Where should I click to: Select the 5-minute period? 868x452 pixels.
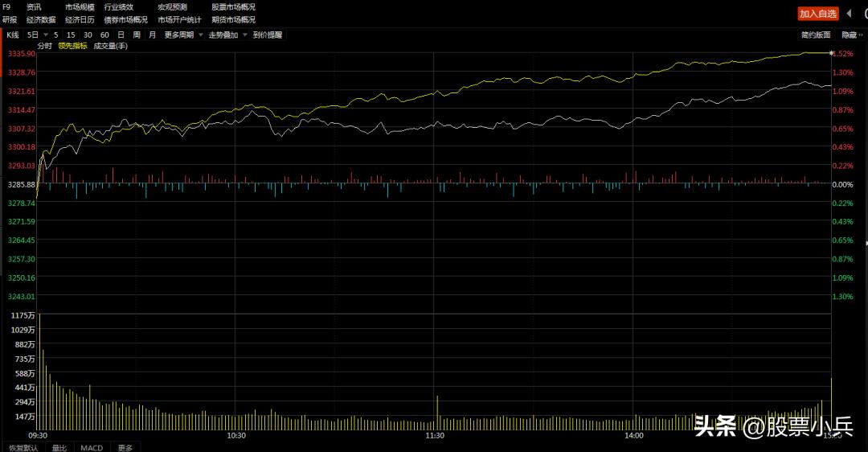pyautogui.click(x=56, y=35)
